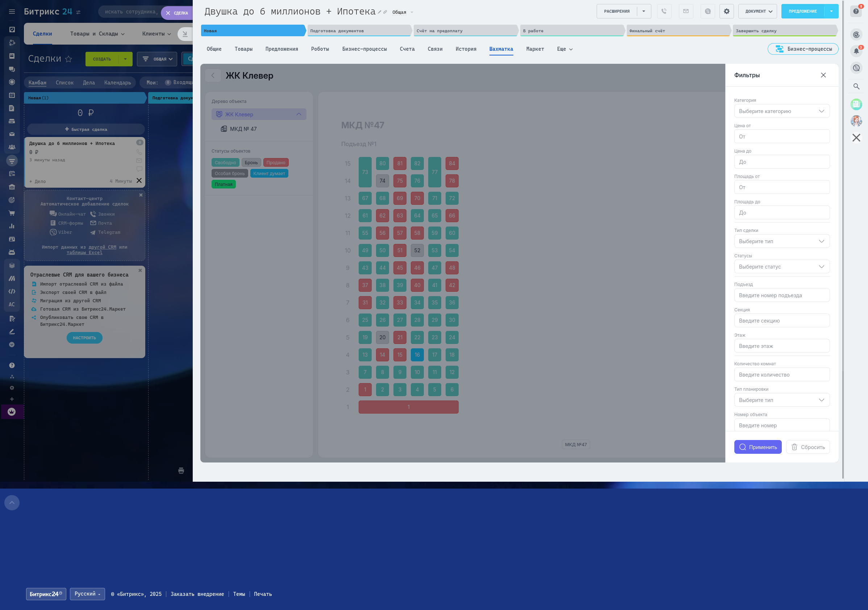Viewport: 868px width, 610px height.
Task: Click the Цена от input field
Action: click(781, 137)
